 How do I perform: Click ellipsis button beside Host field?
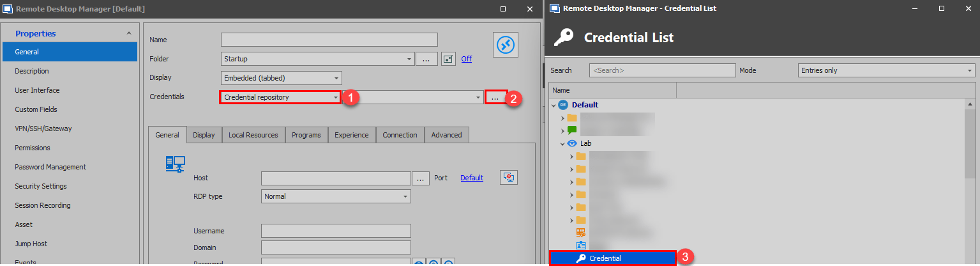click(x=421, y=178)
